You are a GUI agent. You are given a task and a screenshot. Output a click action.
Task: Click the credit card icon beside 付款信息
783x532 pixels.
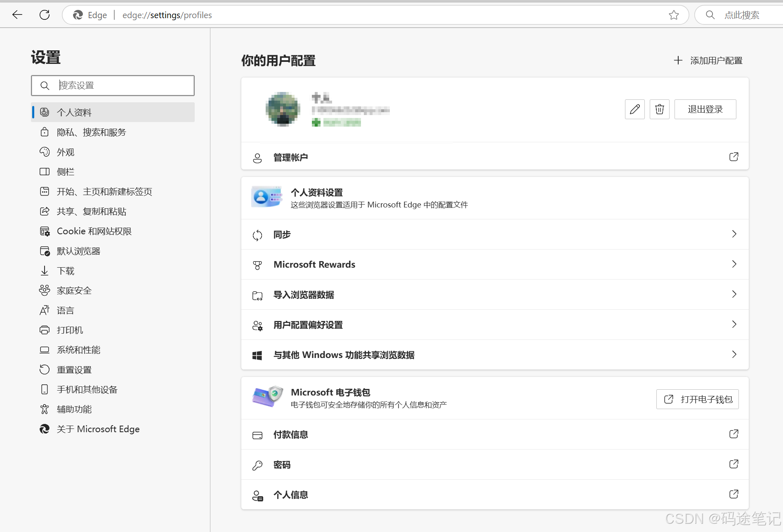257,435
